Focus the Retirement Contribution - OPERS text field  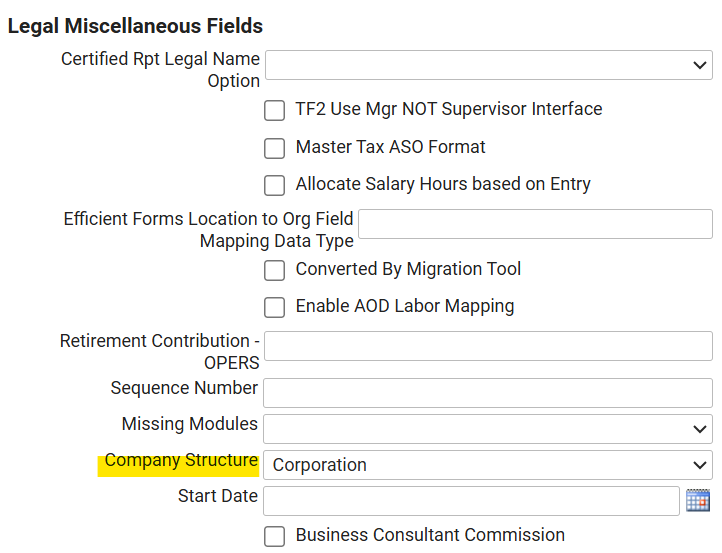[488, 347]
